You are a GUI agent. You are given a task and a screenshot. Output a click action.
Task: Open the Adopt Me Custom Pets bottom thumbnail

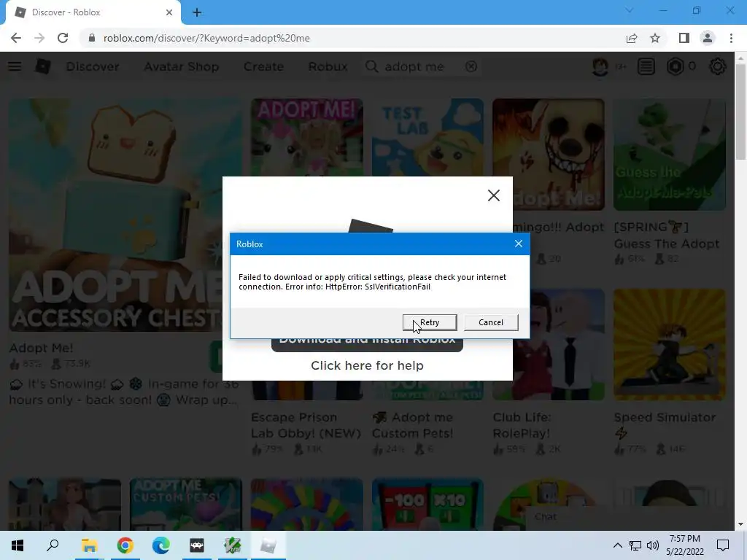coord(186,505)
